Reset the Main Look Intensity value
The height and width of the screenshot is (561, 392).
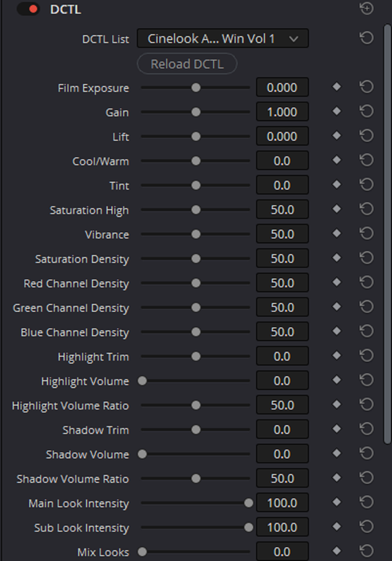[x=367, y=502]
